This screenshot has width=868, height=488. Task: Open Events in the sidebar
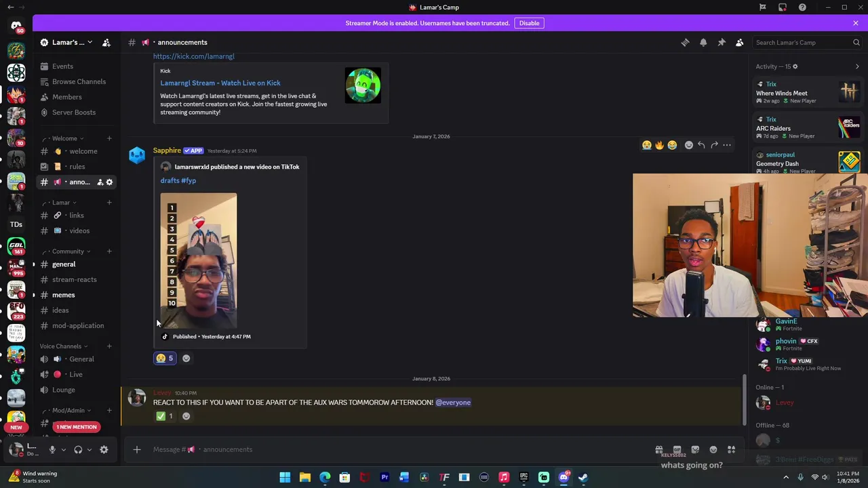[x=62, y=66]
